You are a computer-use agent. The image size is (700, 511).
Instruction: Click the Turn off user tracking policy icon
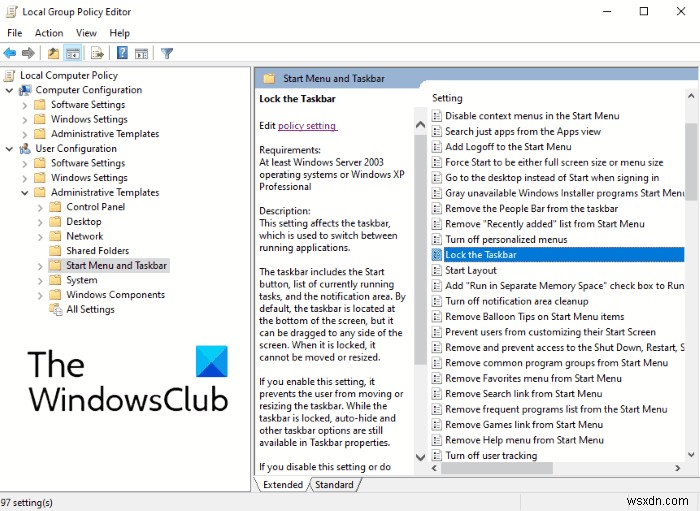click(437, 456)
